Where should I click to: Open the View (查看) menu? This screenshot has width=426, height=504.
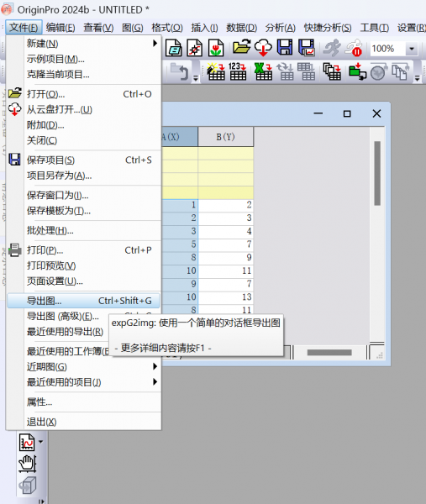pyautogui.click(x=98, y=28)
